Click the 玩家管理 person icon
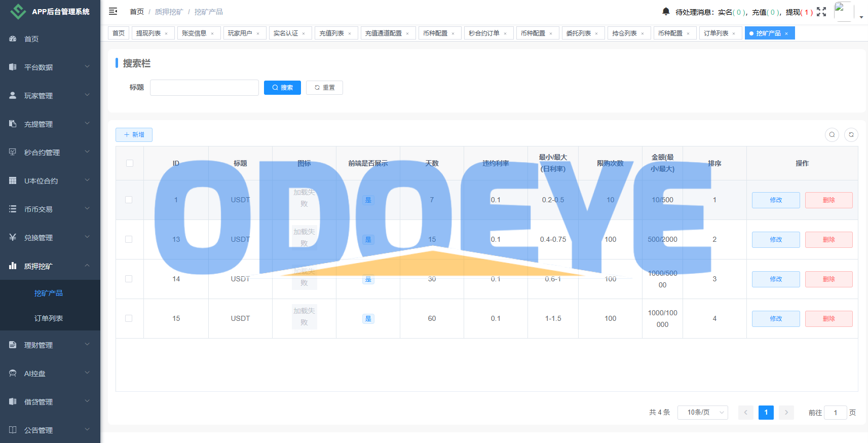 13,96
